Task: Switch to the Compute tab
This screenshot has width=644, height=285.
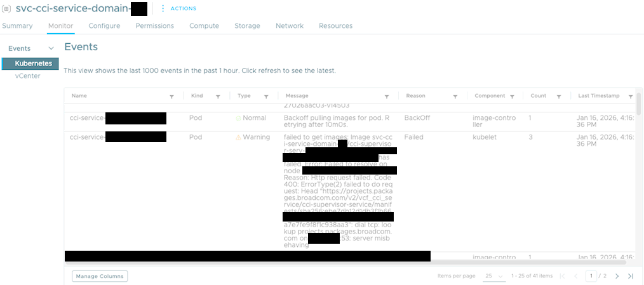Action: [204, 26]
